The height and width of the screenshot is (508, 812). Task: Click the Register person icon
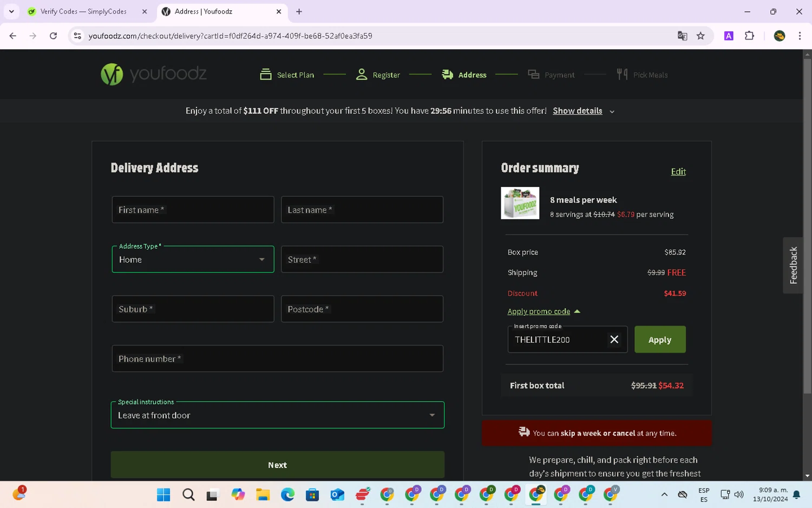[x=362, y=74]
